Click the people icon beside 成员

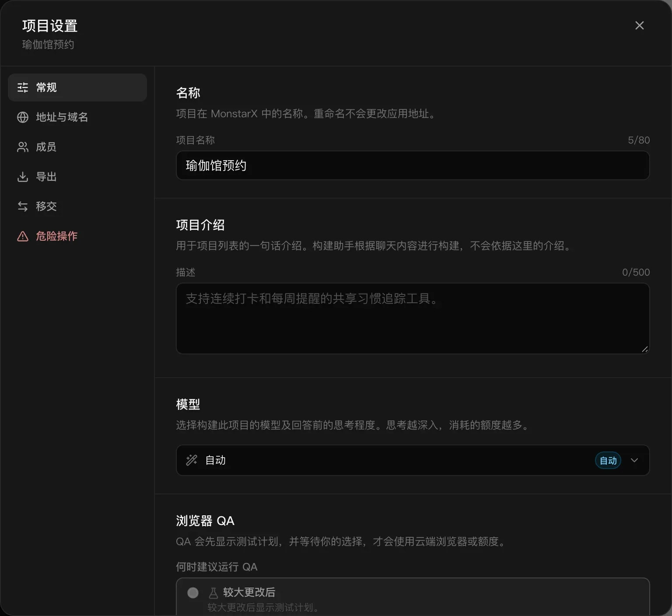point(23,147)
